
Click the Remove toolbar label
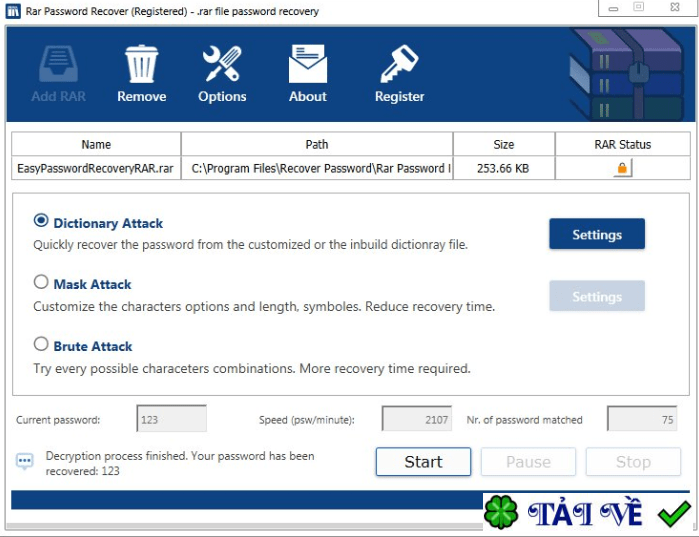pyautogui.click(x=141, y=96)
